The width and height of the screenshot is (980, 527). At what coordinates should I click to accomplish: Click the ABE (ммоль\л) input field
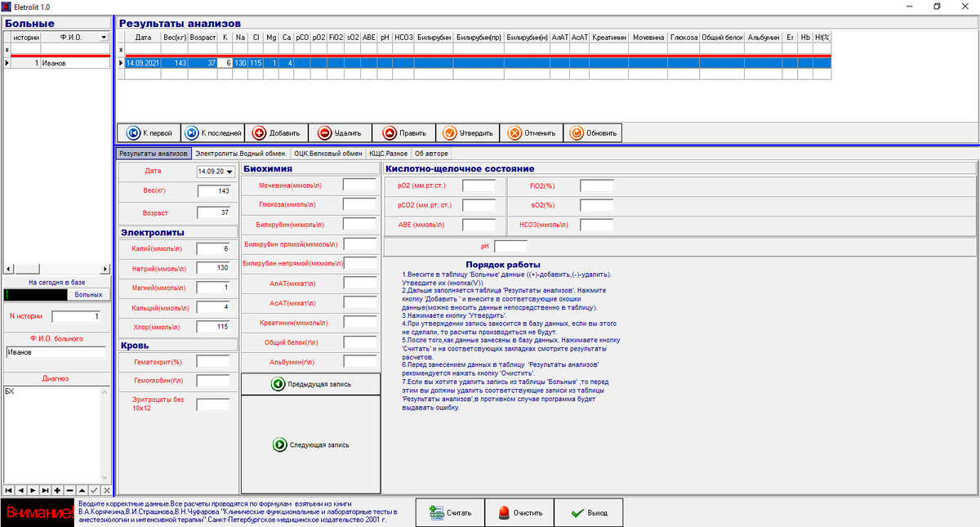point(479,225)
